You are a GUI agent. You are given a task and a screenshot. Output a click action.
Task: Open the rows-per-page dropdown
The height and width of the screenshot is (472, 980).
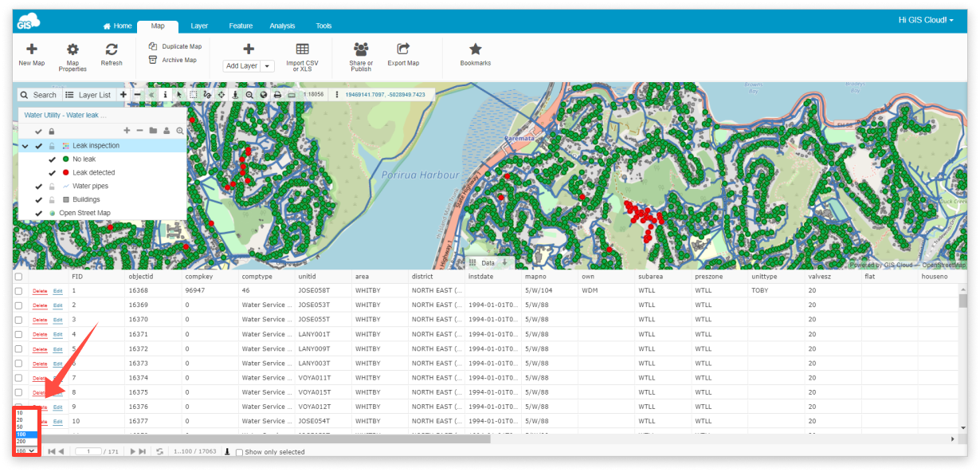click(x=24, y=451)
